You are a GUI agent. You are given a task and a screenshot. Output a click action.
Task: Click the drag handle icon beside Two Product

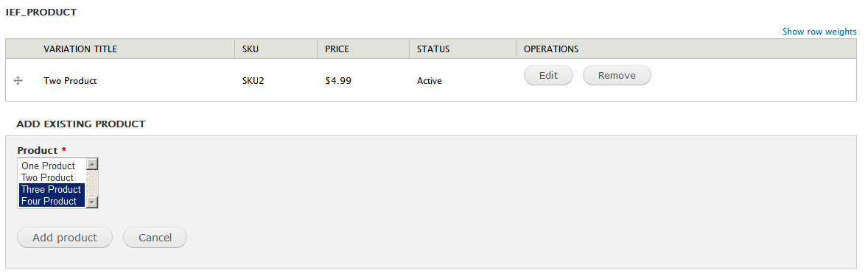18,81
